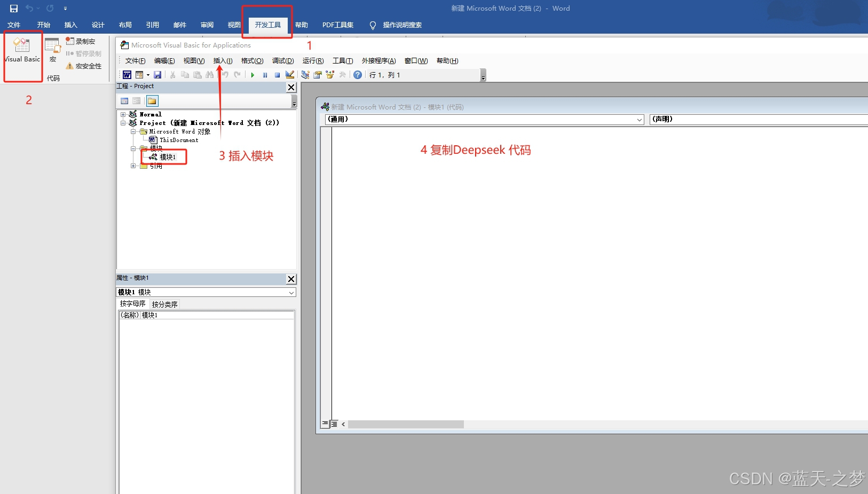Click inside the 模块1 code editor area
This screenshot has height=494, width=868.
click(x=599, y=272)
